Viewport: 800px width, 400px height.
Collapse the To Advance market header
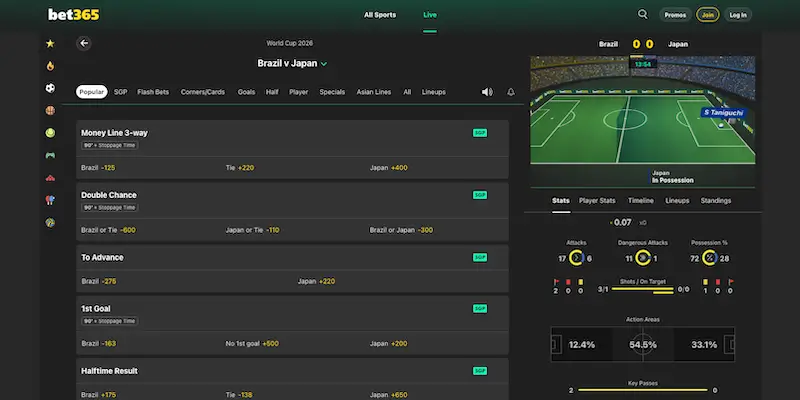click(x=292, y=257)
